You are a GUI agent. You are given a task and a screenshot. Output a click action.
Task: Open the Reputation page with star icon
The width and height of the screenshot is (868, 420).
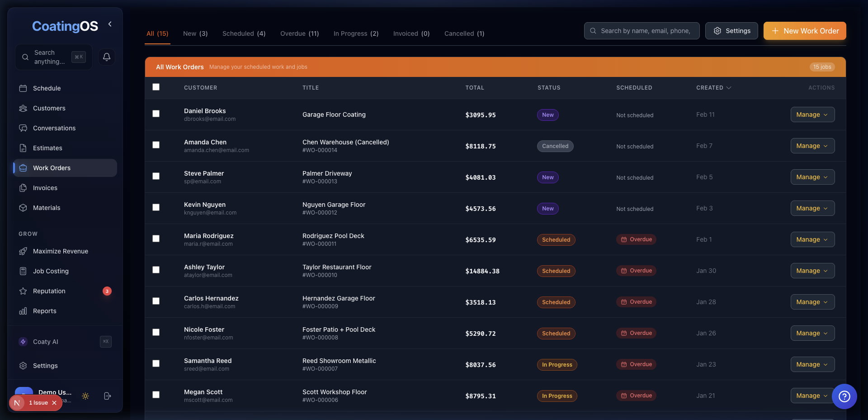(49, 291)
